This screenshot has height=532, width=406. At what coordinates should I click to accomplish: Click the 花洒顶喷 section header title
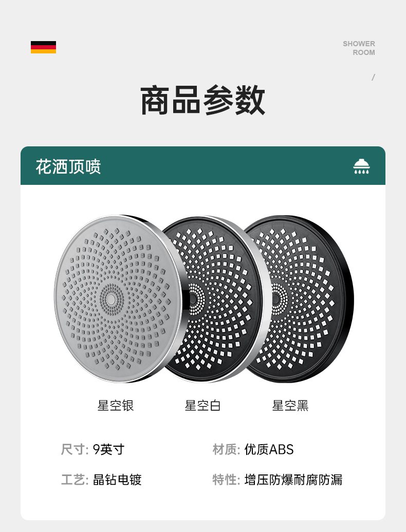[68, 166]
